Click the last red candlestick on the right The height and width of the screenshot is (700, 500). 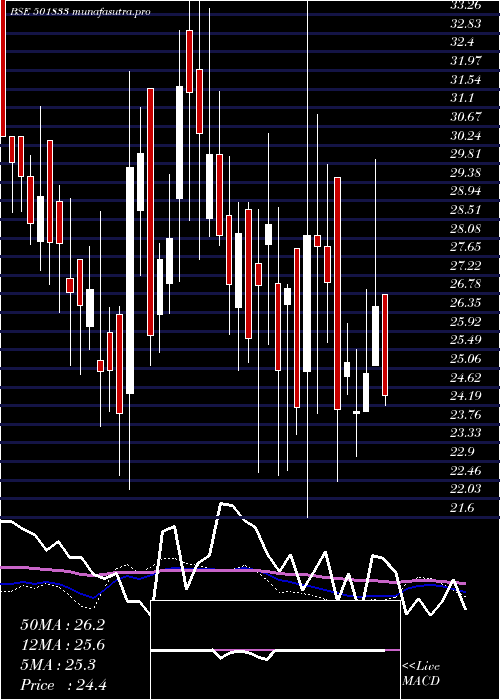pos(385,345)
